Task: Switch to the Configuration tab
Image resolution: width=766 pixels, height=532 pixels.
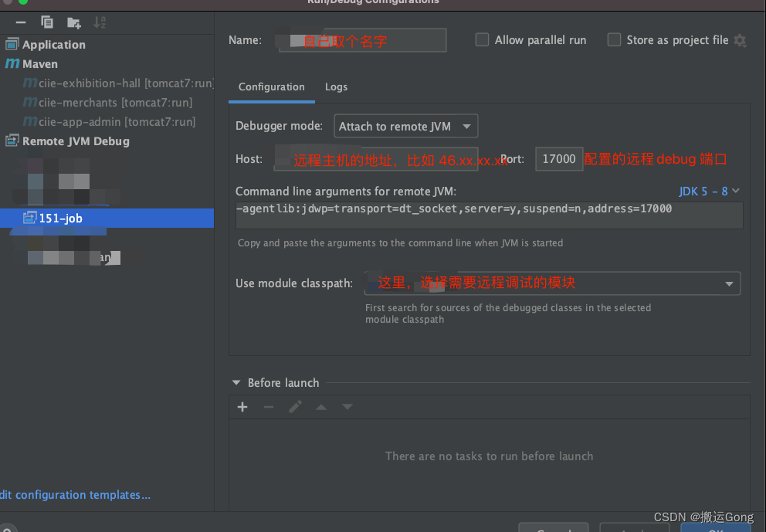Action: coord(271,87)
